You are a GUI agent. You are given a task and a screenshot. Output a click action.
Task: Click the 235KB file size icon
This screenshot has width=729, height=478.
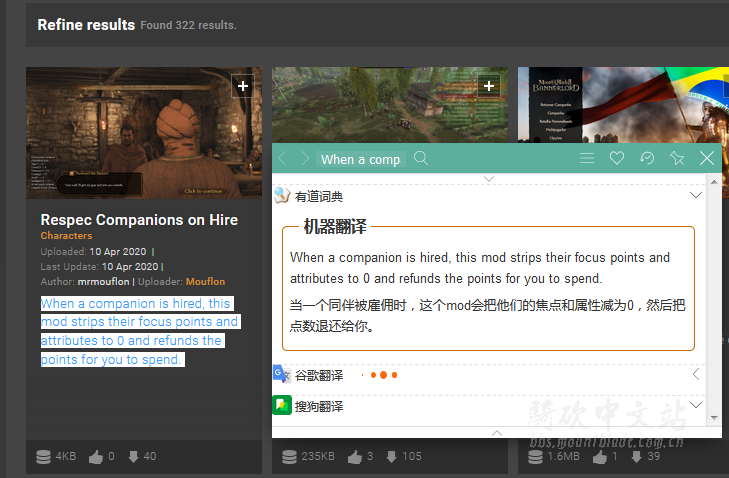(x=289, y=457)
